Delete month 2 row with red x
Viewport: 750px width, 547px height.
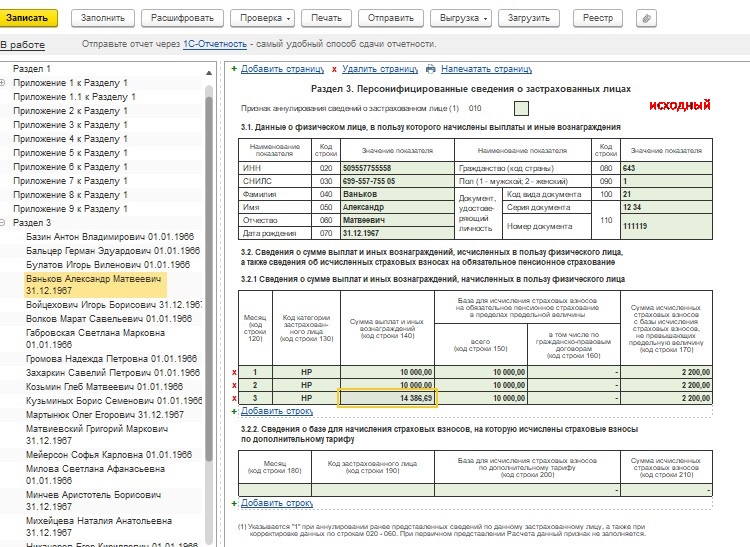coord(234,385)
